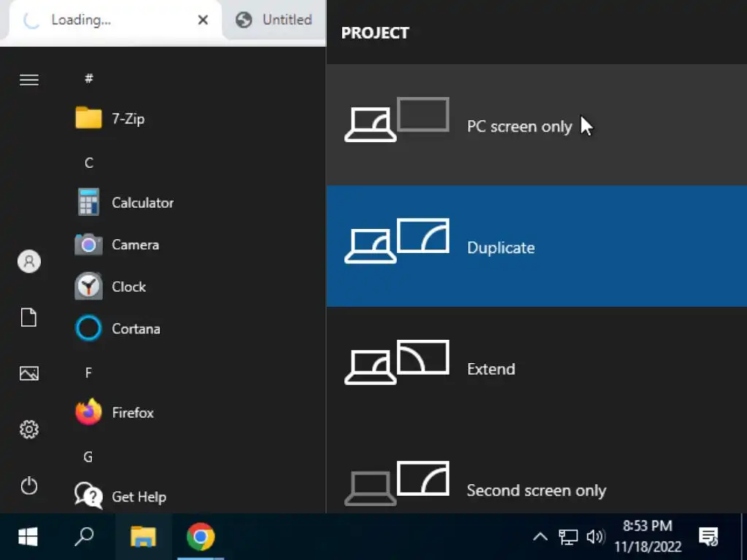
Task: Open File Explorer from the taskbar
Action: (144, 537)
